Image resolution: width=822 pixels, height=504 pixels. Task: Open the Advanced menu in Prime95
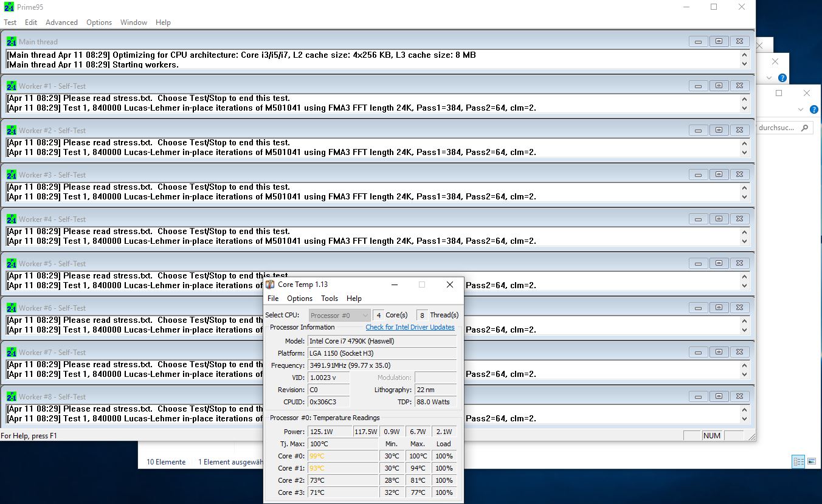(61, 22)
